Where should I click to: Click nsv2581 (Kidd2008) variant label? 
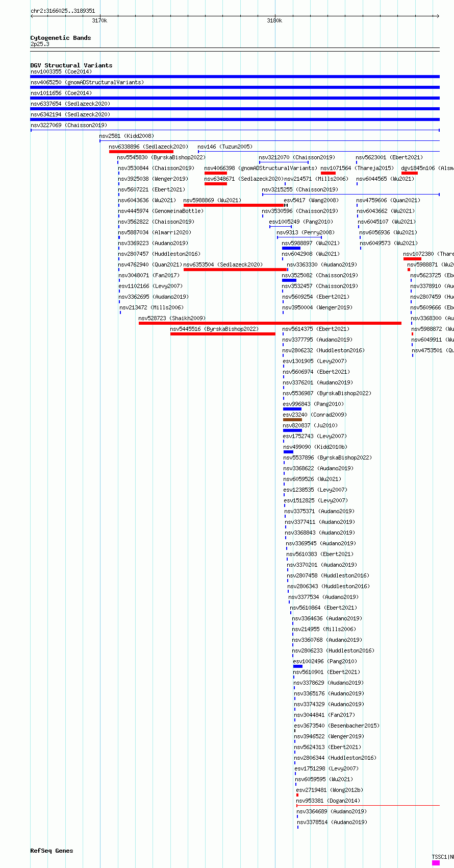[x=127, y=136]
